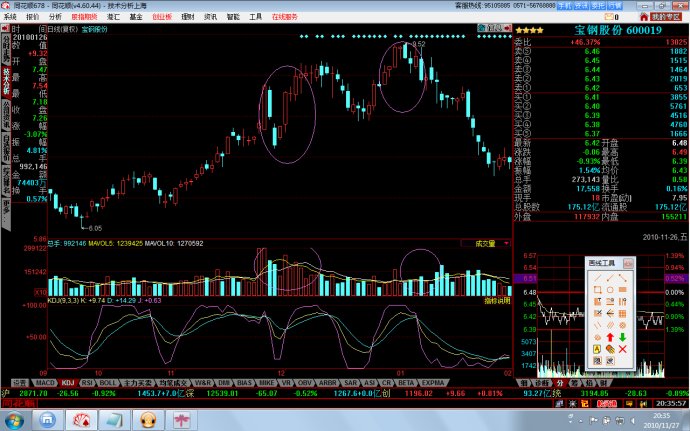Screen dimensions: 690x431
Task: Select the rectangle drawing tool
Action: tap(596, 290)
